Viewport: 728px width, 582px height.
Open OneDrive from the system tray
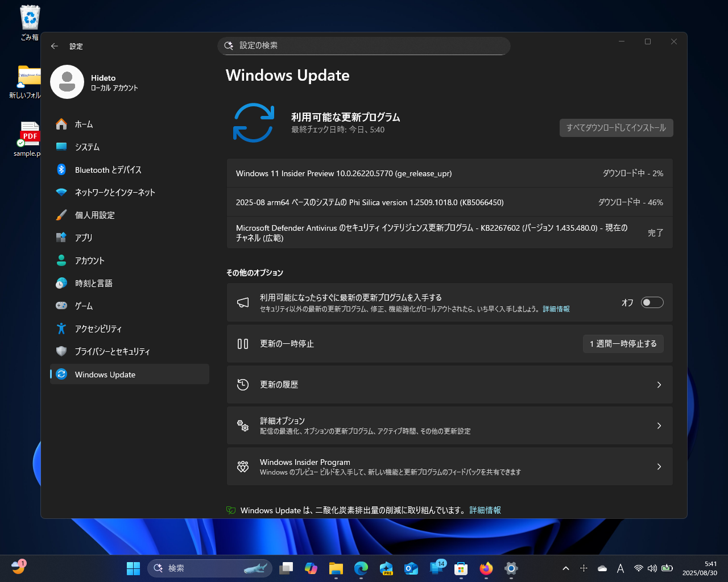point(602,568)
